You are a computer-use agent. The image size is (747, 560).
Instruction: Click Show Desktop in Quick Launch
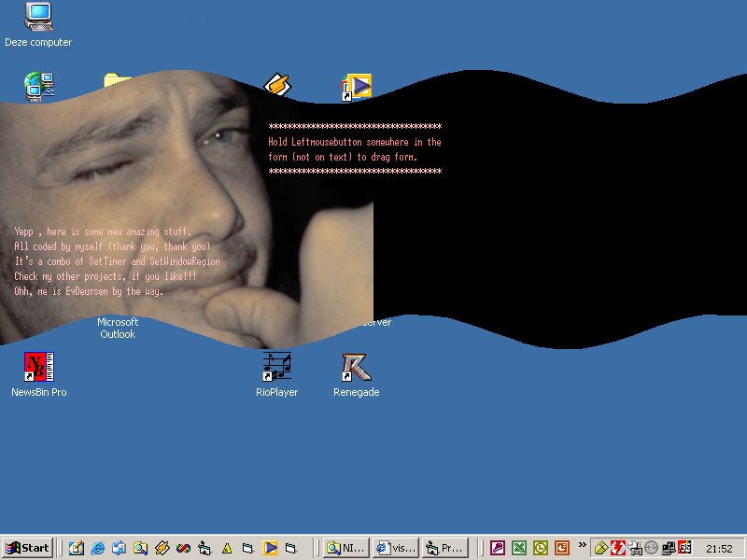[77, 548]
